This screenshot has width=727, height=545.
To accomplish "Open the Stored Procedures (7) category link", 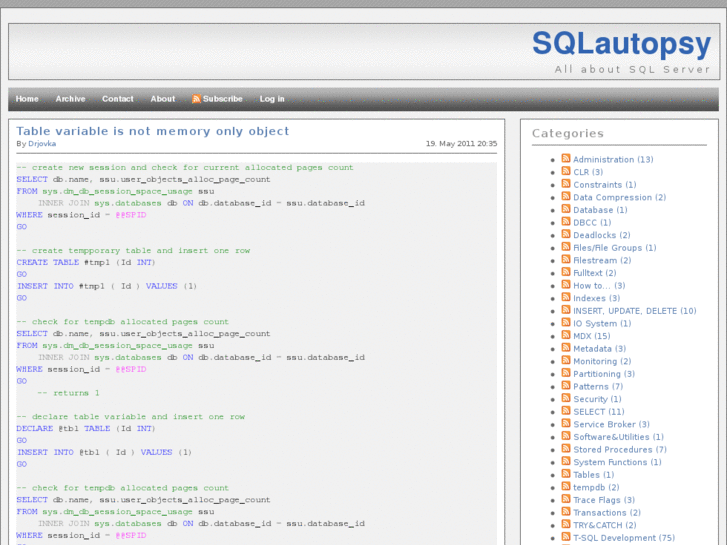I will click(620, 450).
